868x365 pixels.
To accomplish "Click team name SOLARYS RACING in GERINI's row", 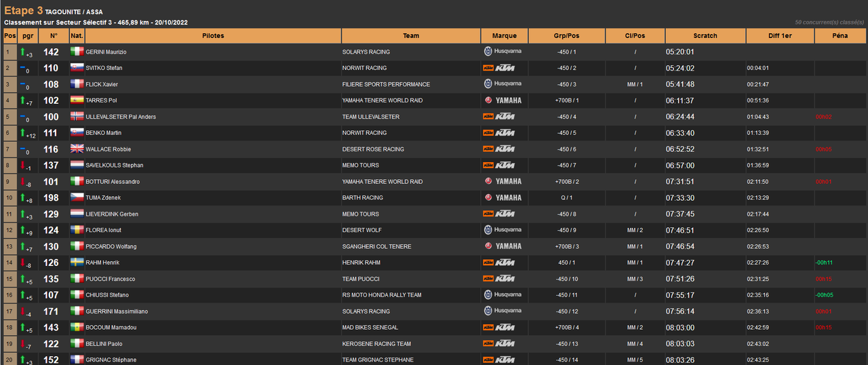I will coord(366,52).
